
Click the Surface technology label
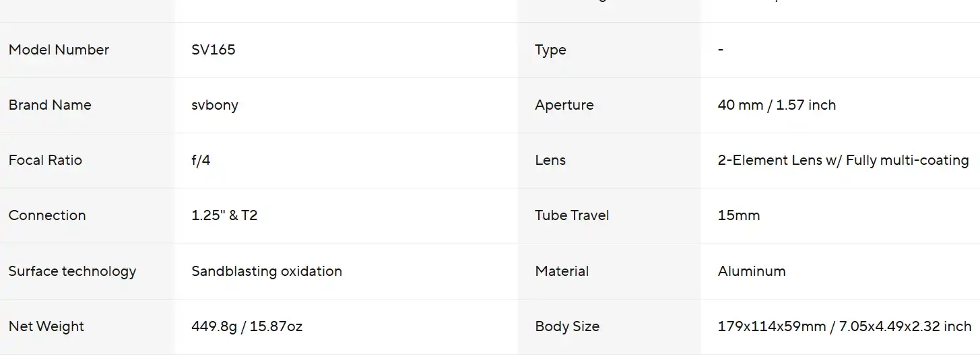pyautogui.click(x=72, y=271)
